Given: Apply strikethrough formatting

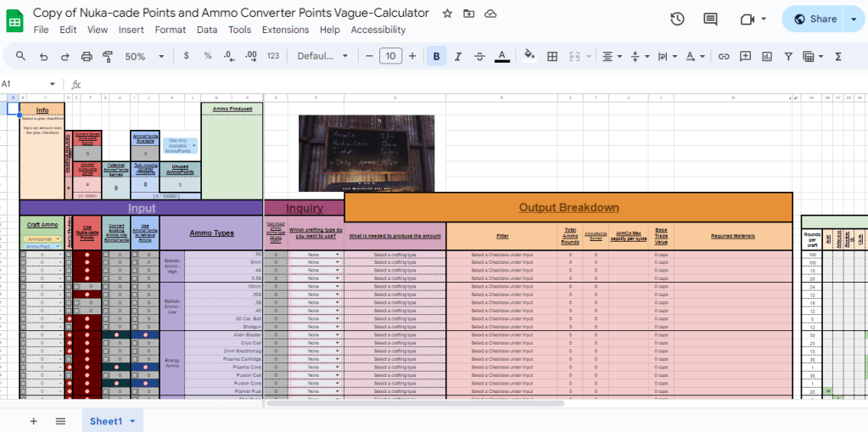Looking at the screenshot, I should tap(479, 57).
